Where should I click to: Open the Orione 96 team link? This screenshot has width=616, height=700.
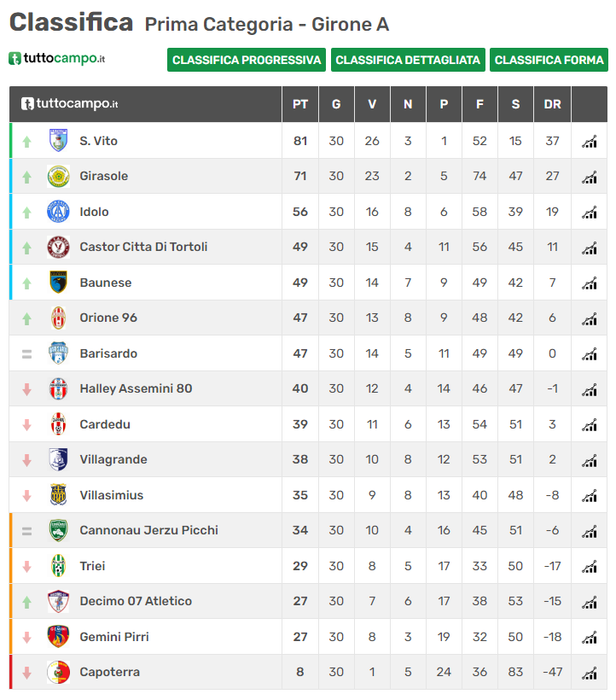point(108,318)
